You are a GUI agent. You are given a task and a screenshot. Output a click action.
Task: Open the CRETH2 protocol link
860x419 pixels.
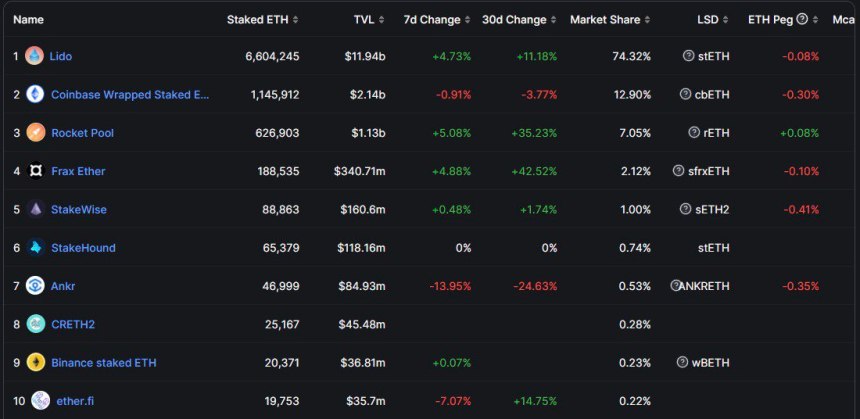click(73, 324)
